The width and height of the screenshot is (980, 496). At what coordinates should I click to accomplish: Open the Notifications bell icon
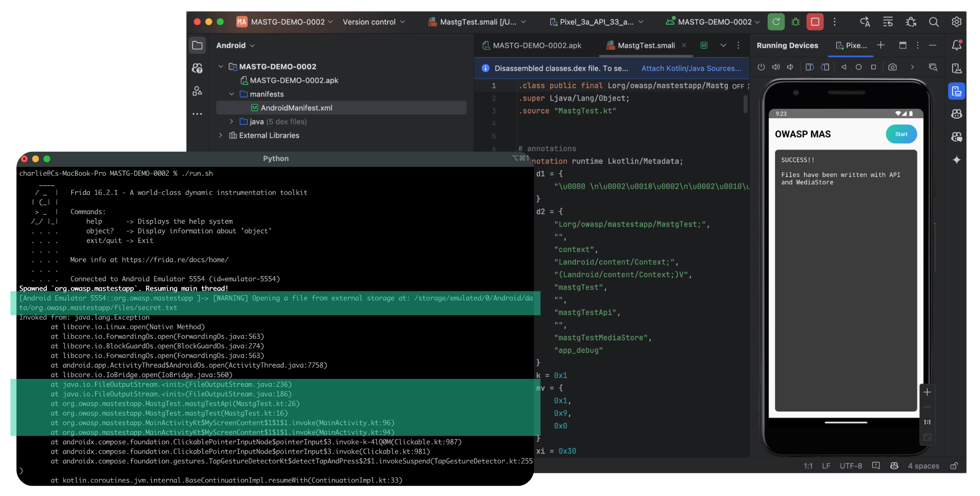(957, 45)
